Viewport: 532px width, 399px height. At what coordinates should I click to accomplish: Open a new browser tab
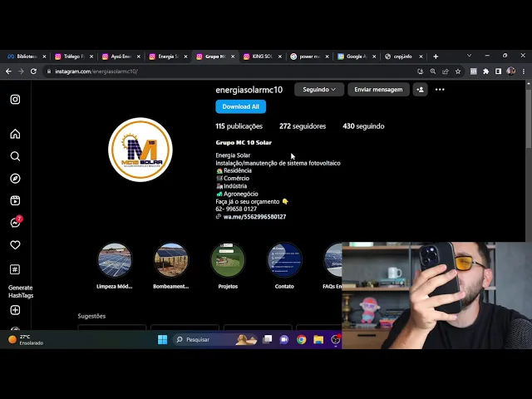(x=436, y=57)
